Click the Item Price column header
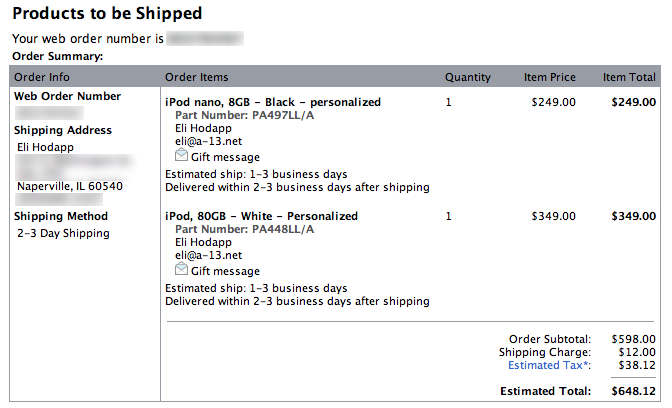672x408 pixels. pos(550,77)
